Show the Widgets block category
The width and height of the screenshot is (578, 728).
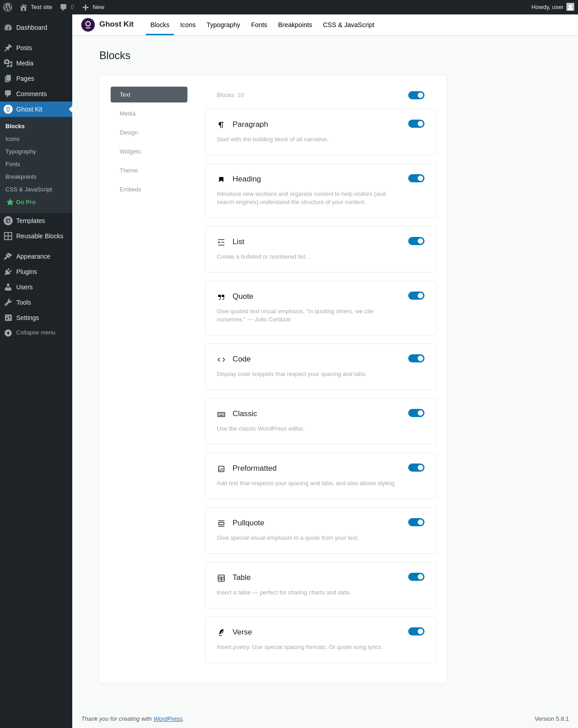tap(149, 152)
